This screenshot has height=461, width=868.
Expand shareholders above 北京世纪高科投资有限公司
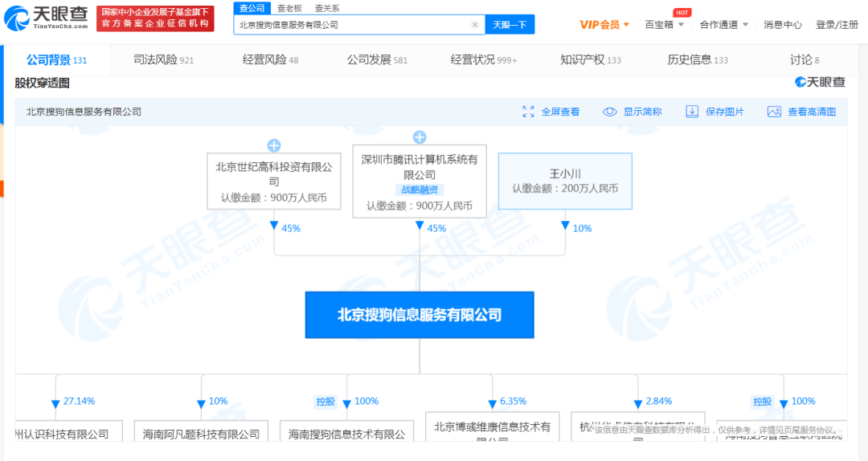click(274, 145)
